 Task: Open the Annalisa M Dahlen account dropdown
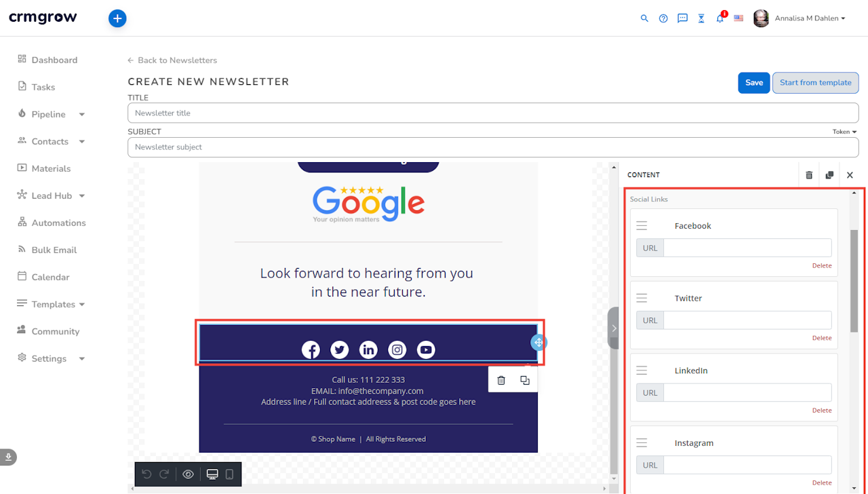[810, 18]
